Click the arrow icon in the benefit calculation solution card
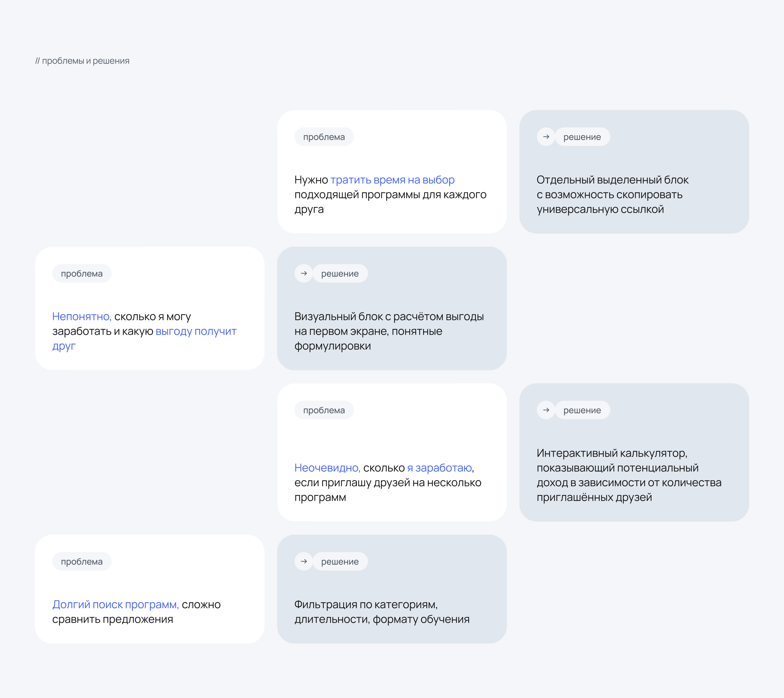784x698 pixels. [304, 273]
